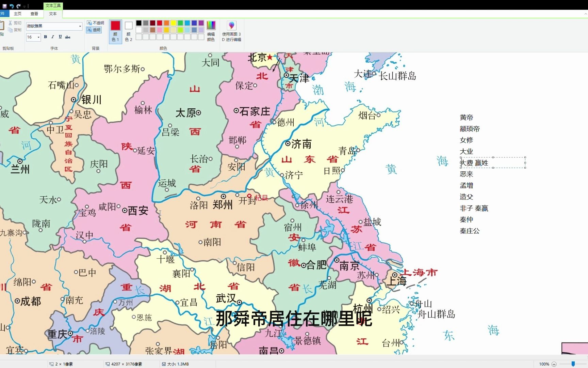This screenshot has width=588, height=368.
Task: Collapse the ribbon with the top-right chevron
Action: pos(585,14)
